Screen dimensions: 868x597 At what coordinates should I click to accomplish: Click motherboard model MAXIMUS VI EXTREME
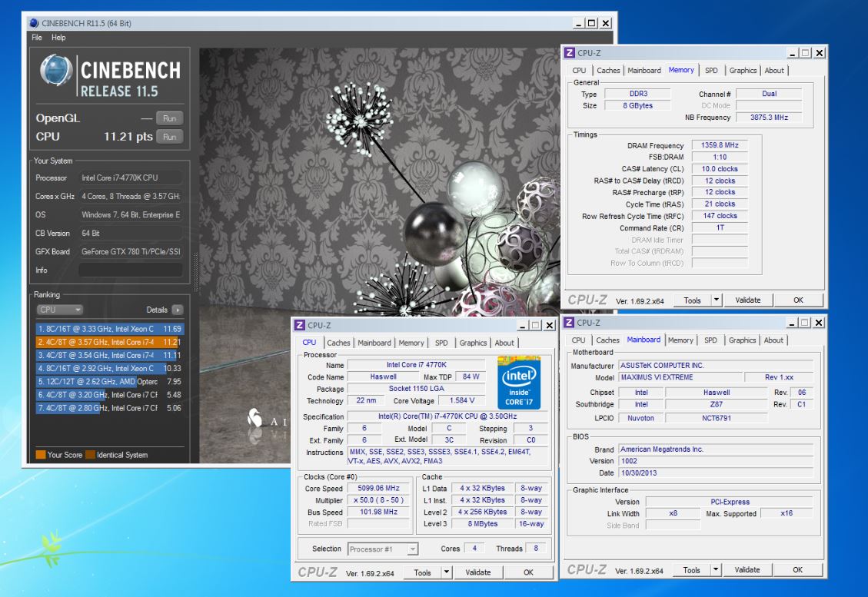680,377
